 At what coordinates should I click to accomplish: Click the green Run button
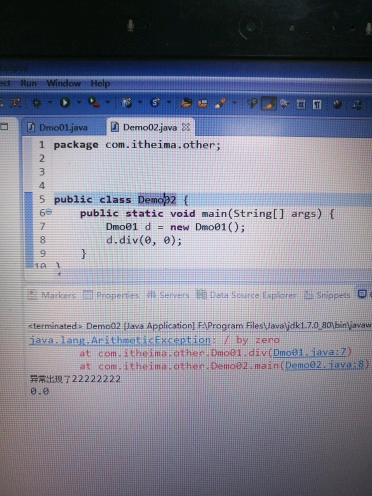pos(65,102)
